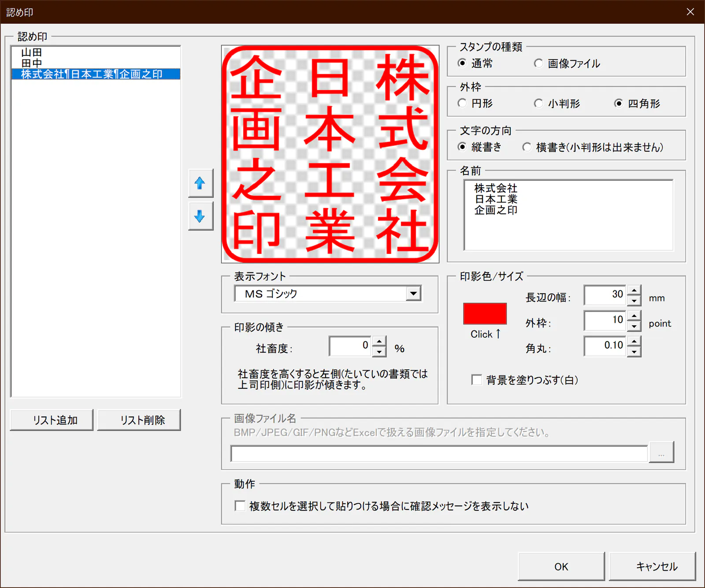Viewport: 705px width, 588px height.
Task: Click the red stamp preview image
Action: 330,154
